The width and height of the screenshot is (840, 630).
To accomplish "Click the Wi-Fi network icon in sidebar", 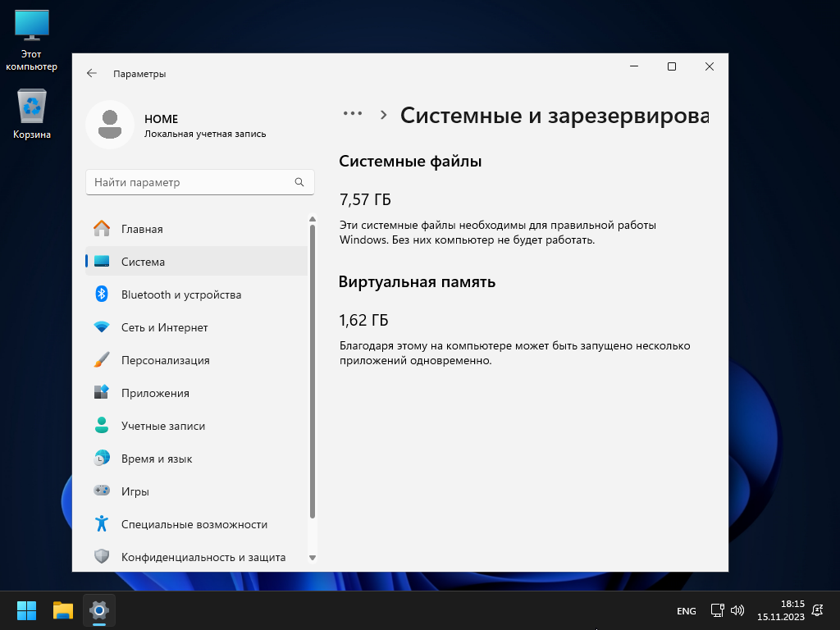I will [102, 327].
